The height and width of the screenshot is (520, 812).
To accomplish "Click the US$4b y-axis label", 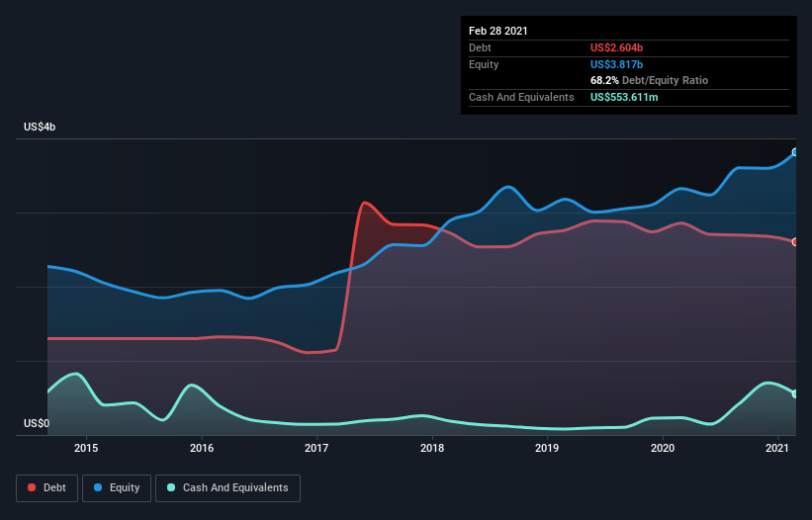I will (40, 127).
